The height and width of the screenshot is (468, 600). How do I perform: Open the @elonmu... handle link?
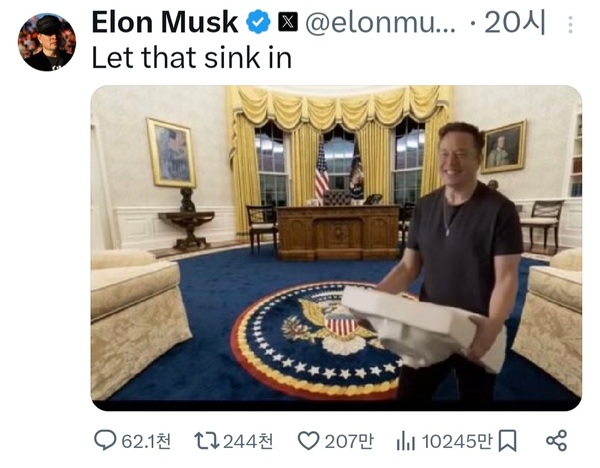coord(380,23)
